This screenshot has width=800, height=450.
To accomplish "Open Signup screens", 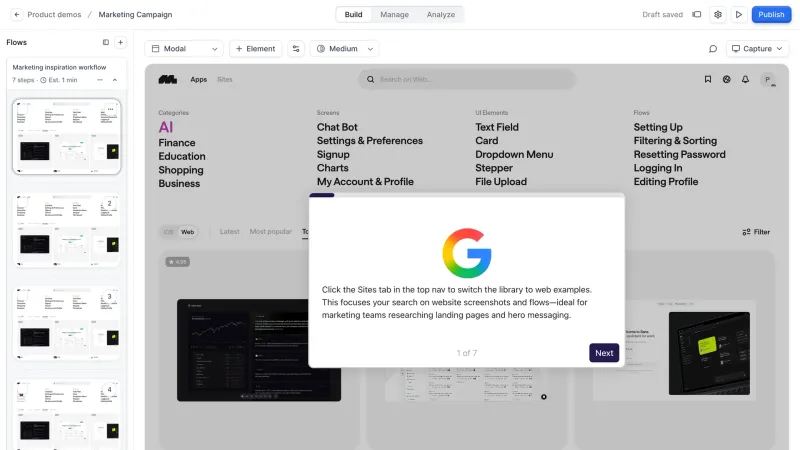I will click(x=333, y=155).
